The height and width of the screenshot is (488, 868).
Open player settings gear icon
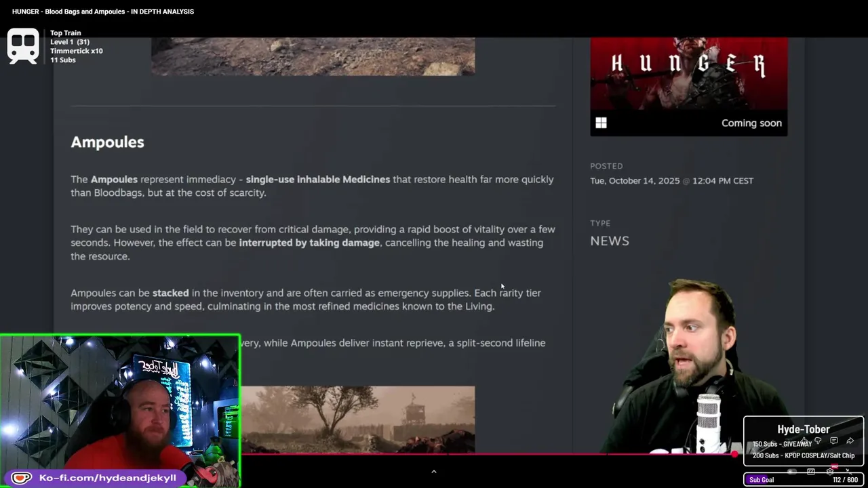pos(830,472)
